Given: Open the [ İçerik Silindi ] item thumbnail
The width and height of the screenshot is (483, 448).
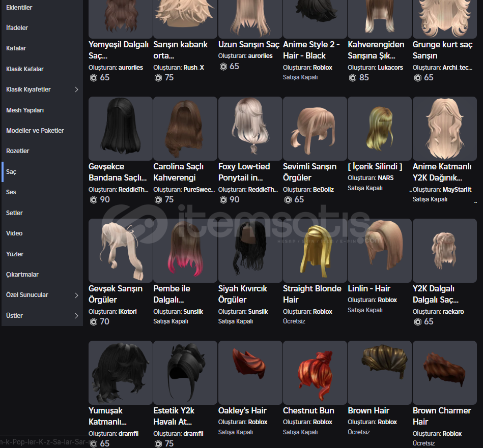Looking at the screenshot, I should tap(380, 129).
